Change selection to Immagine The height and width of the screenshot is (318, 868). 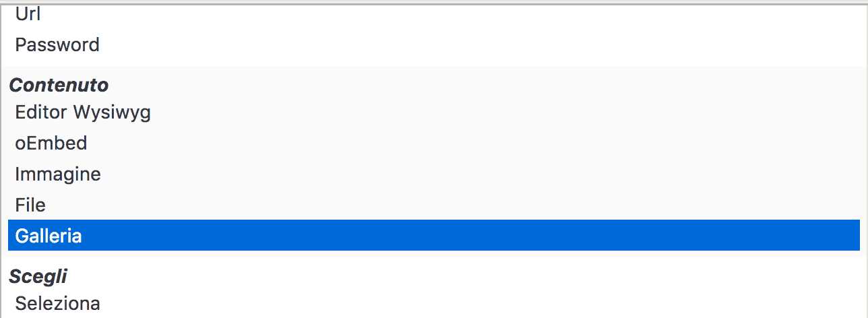coord(434,174)
